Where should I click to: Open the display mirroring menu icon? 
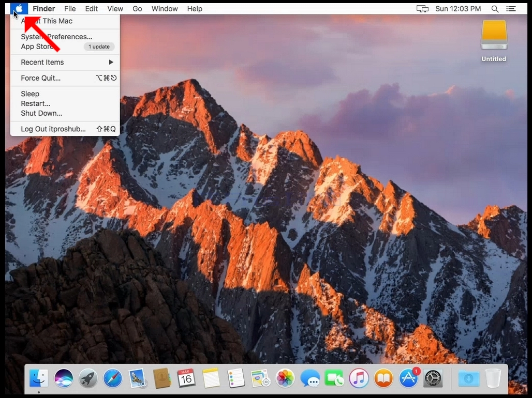422,9
